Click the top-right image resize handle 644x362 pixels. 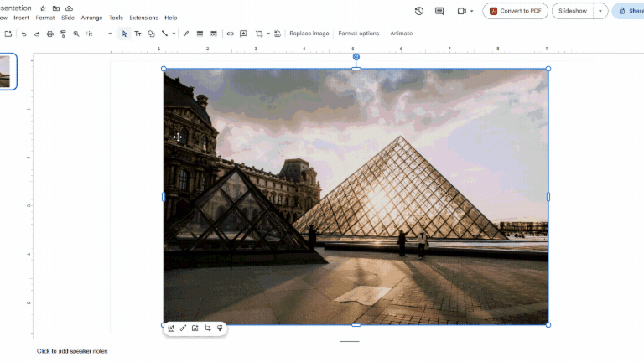click(548, 69)
